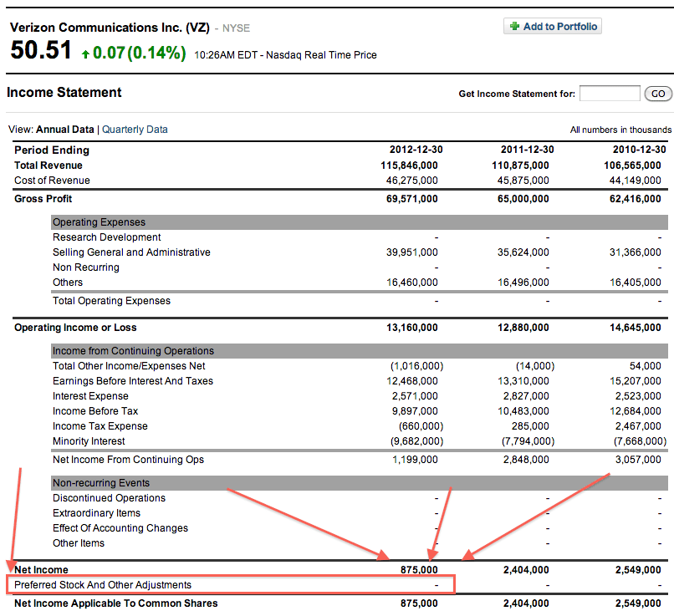Click the 2011-12-30 column header

tap(527, 150)
